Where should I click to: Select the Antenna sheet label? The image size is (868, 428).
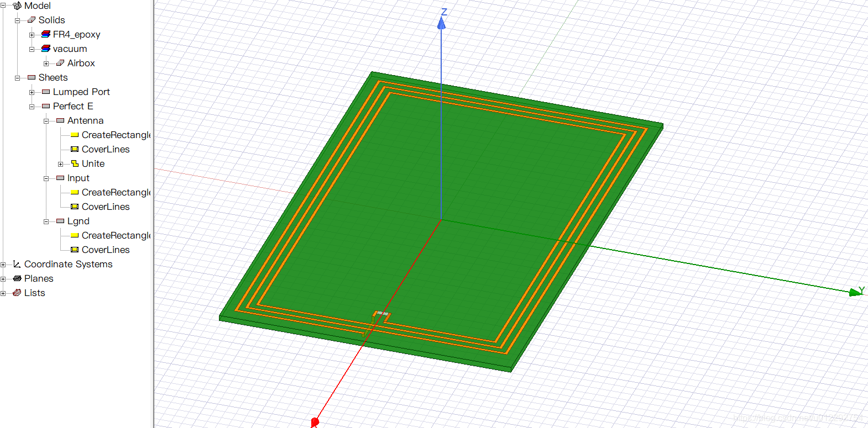point(86,120)
